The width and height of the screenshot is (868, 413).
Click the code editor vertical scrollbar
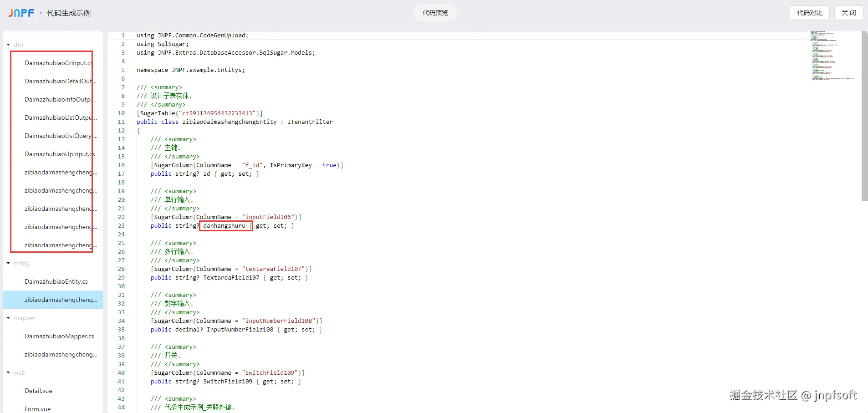(x=864, y=116)
